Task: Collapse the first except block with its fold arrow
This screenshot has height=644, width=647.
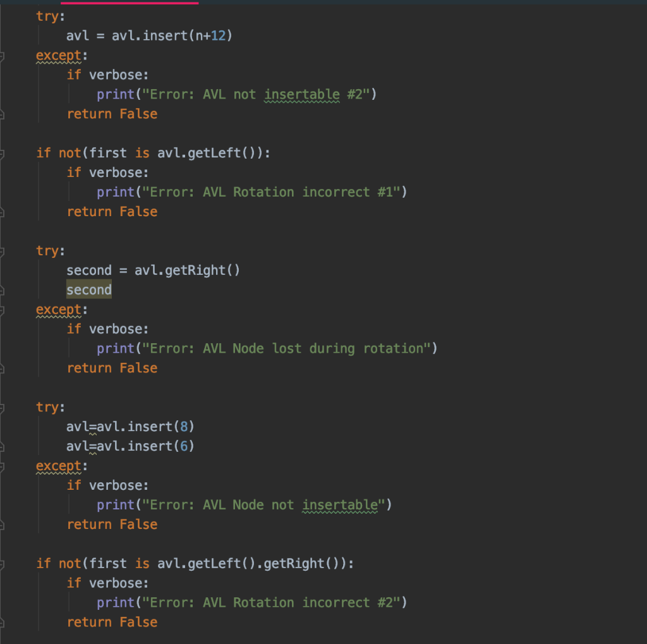Action: click(x=4, y=55)
